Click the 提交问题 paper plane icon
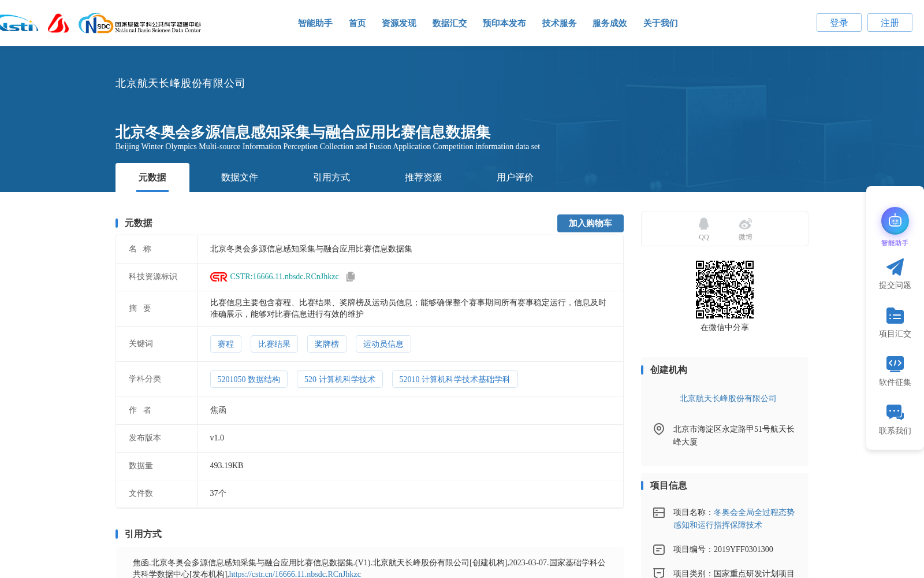 tap(895, 267)
